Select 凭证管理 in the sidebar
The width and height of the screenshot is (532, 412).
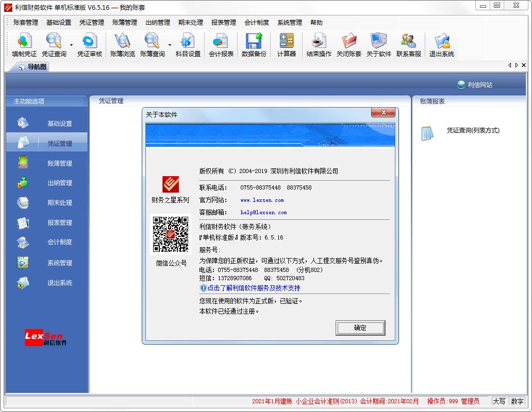pyautogui.click(x=47, y=143)
